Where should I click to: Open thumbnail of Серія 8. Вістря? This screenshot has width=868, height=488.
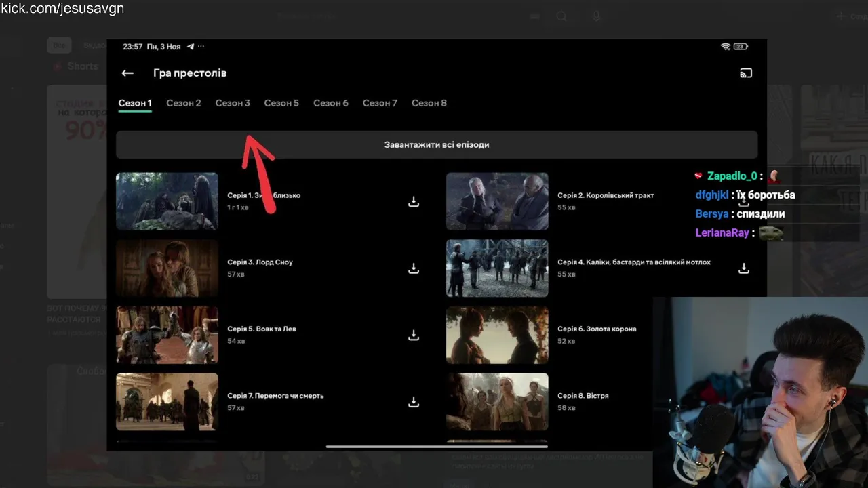coord(497,402)
